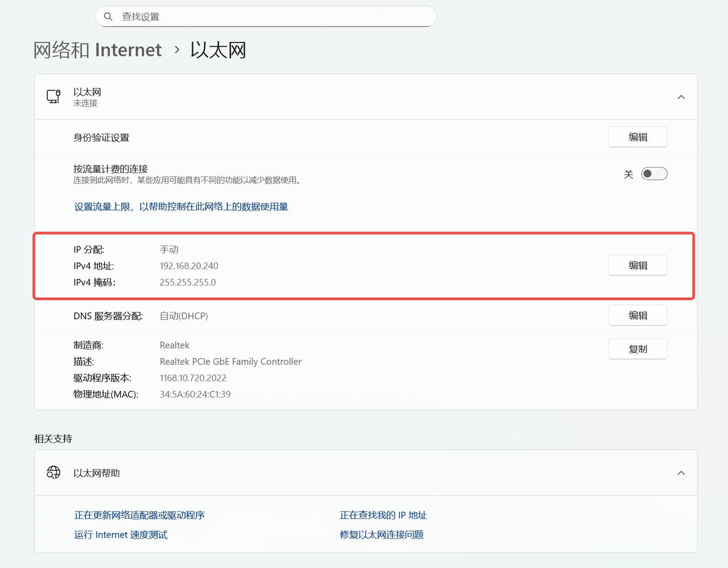Click the DNS 服务器分配 label
Viewport: 728px width, 568px height.
[x=108, y=316]
